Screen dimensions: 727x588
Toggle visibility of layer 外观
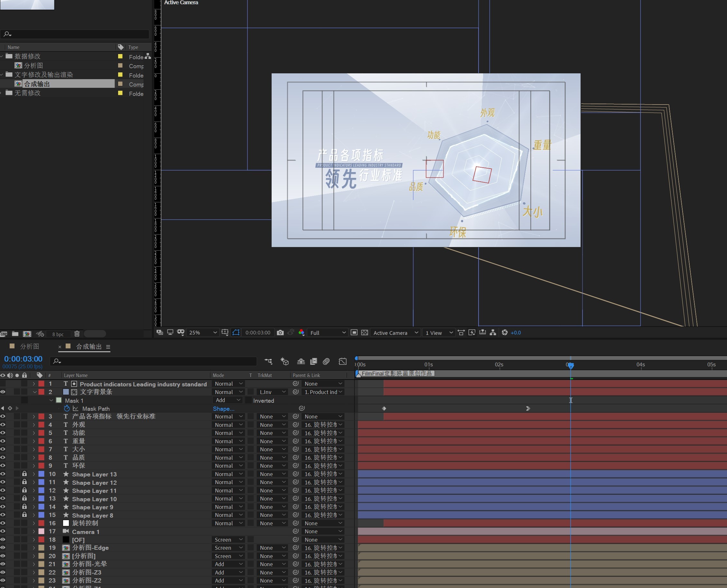[3, 425]
